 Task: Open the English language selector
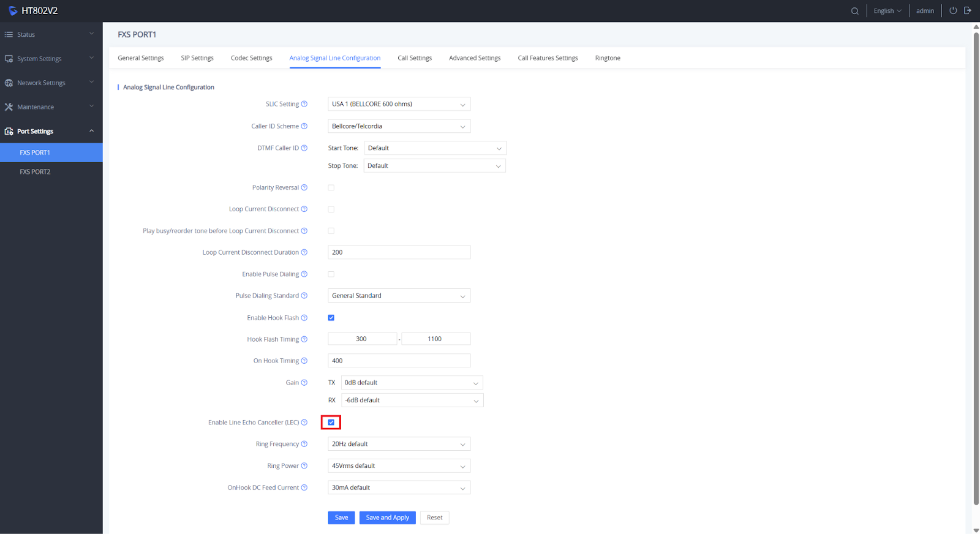coord(888,11)
